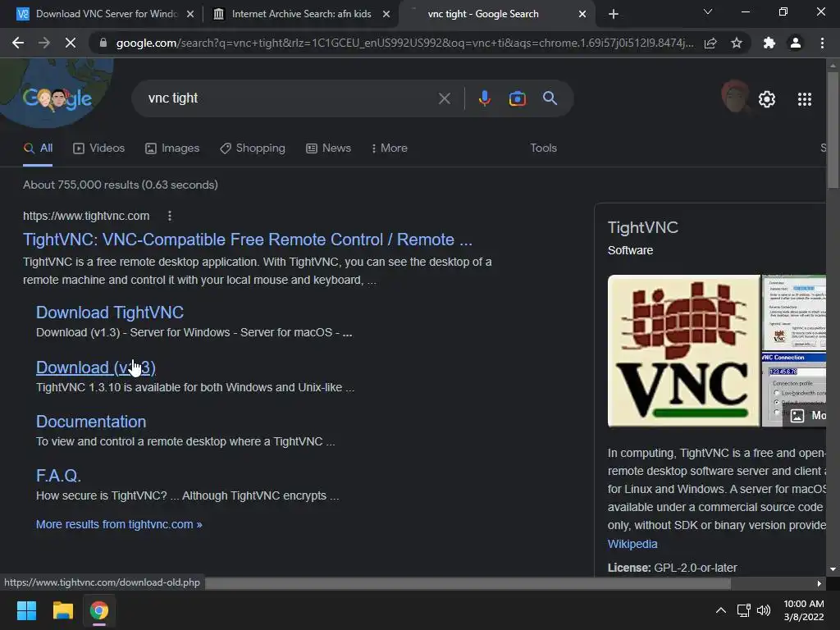Go back to the previous page

point(18,43)
